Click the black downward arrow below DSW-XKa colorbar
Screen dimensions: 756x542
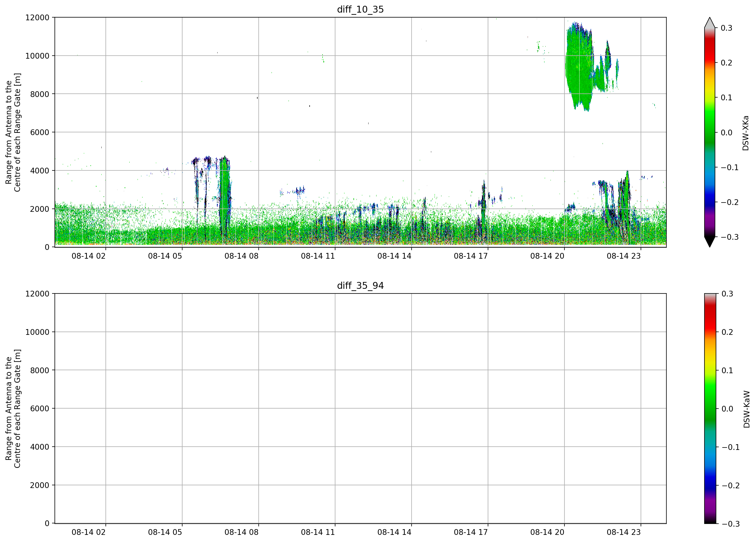pos(710,242)
